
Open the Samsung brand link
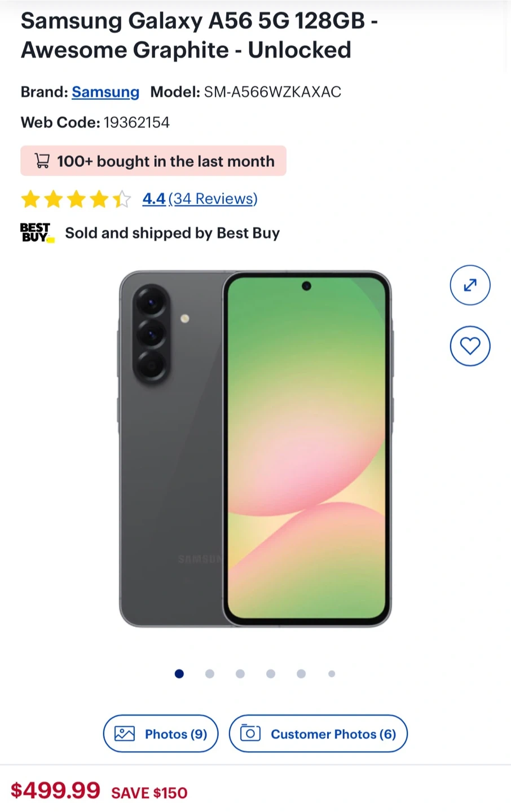pos(105,92)
